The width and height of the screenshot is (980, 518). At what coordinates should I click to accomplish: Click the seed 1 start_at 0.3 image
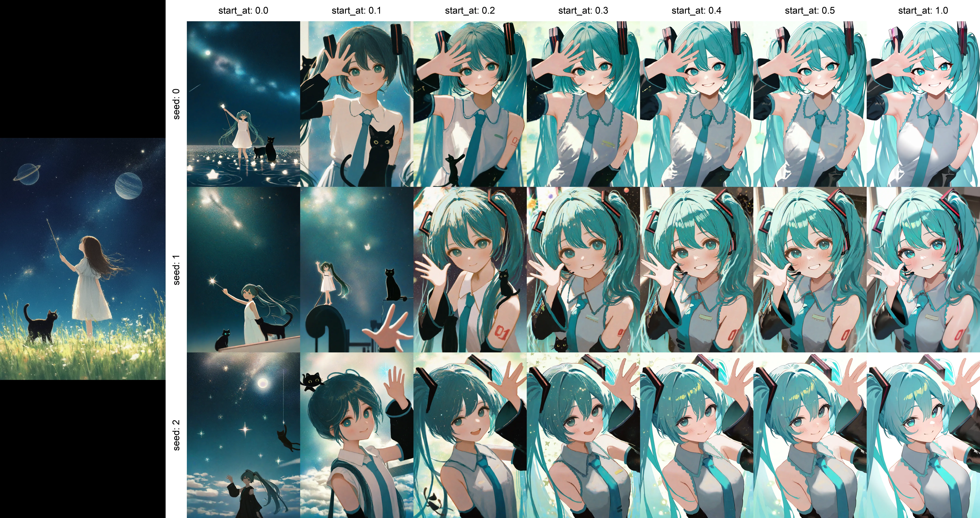coord(583,269)
